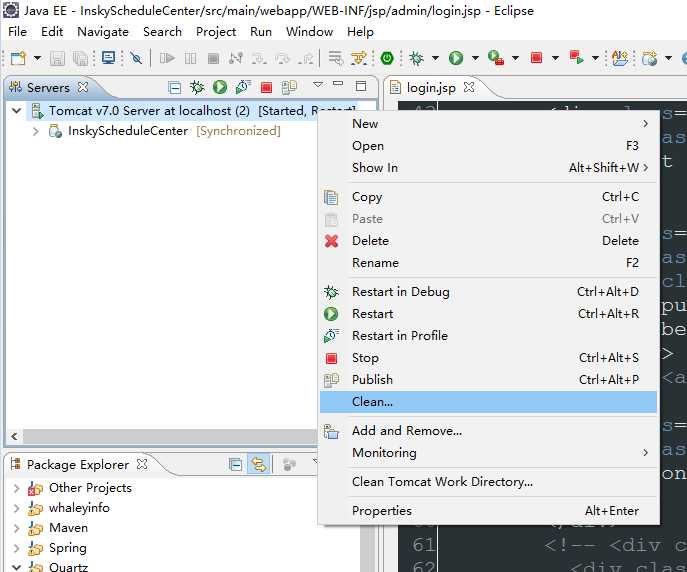Open dropdown beside the relaunch icon
The height and width of the screenshot is (572, 687).
pyautogui.click(x=595, y=58)
